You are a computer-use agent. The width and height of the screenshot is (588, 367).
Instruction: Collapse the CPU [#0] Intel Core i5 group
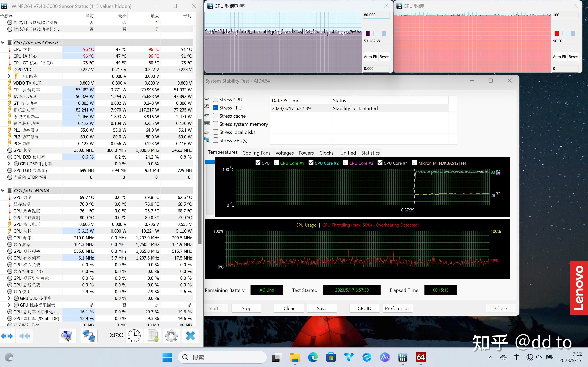point(3,42)
